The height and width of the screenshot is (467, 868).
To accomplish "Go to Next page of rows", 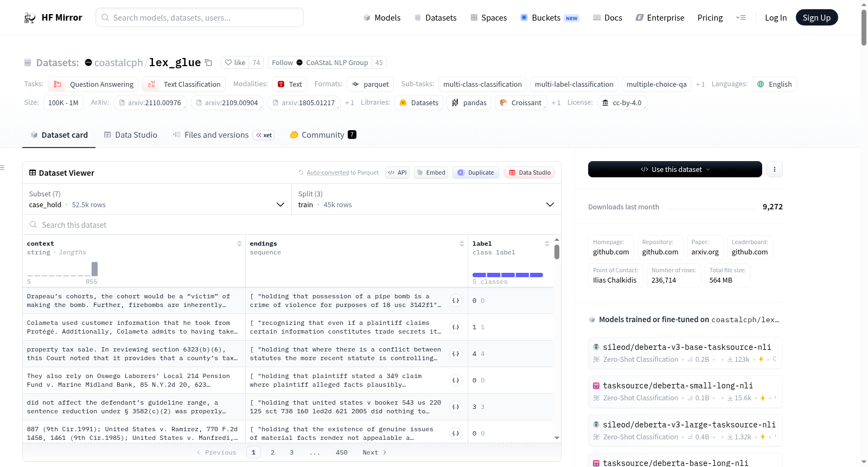I will [374, 452].
